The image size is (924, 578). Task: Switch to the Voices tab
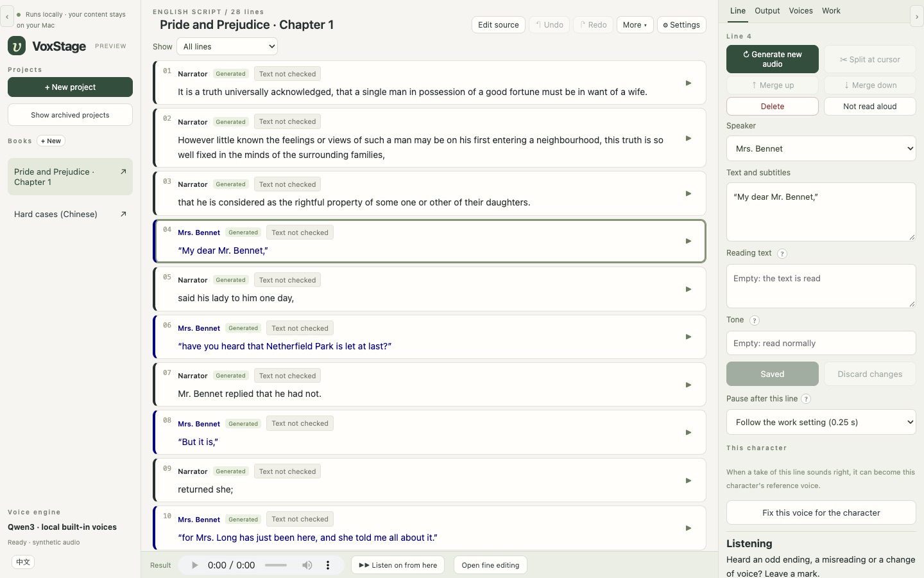(801, 11)
